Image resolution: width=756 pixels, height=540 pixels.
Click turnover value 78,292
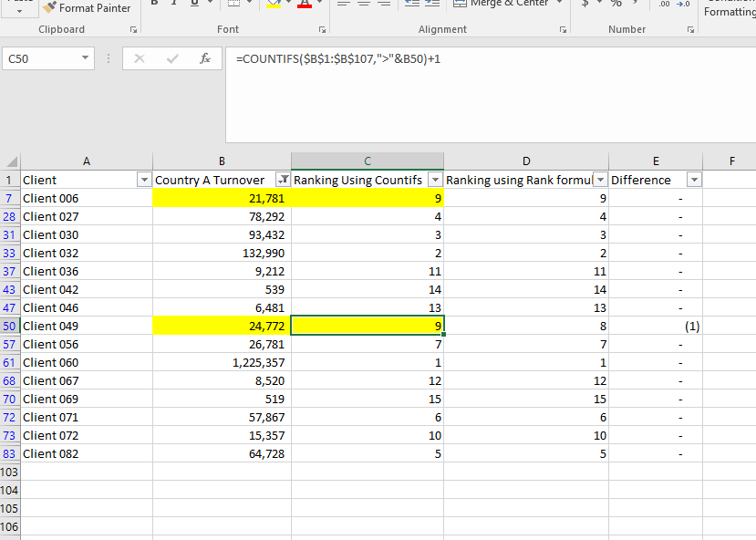[x=222, y=217]
